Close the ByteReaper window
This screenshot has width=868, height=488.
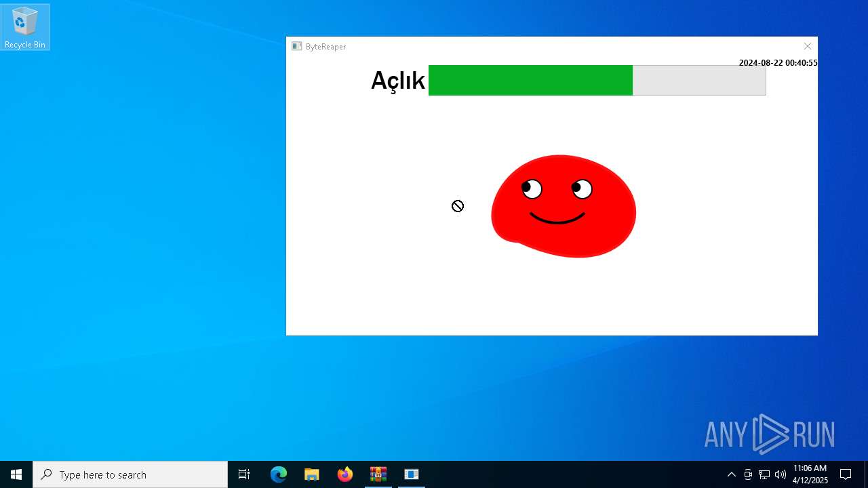pyautogui.click(x=807, y=46)
